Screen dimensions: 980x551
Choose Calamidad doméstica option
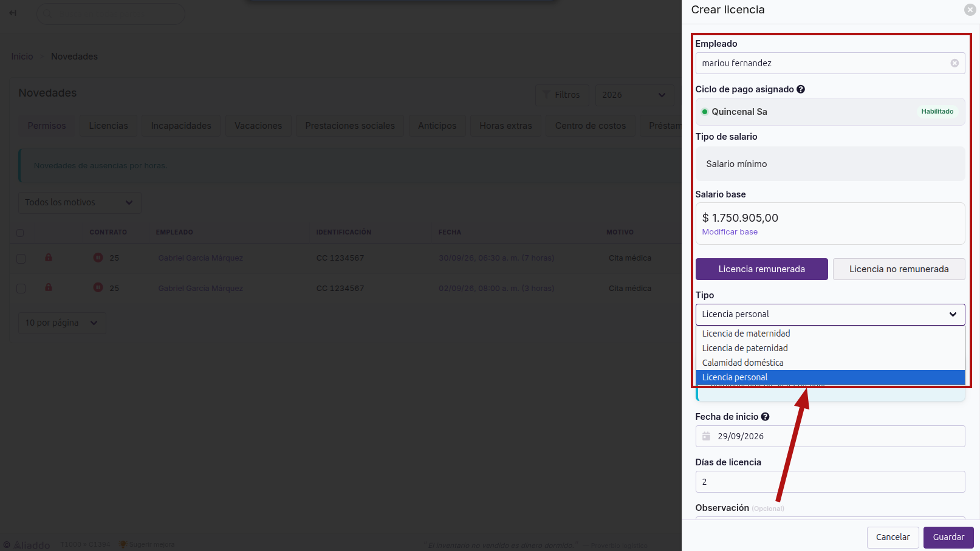[830, 363]
